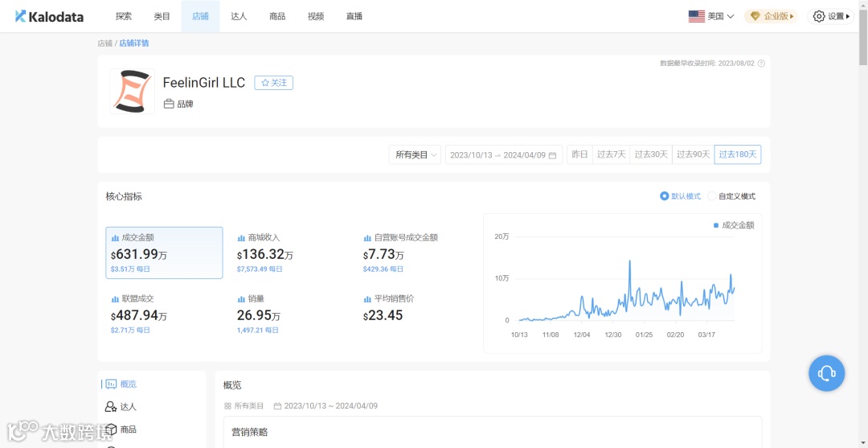This screenshot has width=868, height=448.
Task: Click the 达人 person sidebar icon
Action: pyautogui.click(x=111, y=406)
